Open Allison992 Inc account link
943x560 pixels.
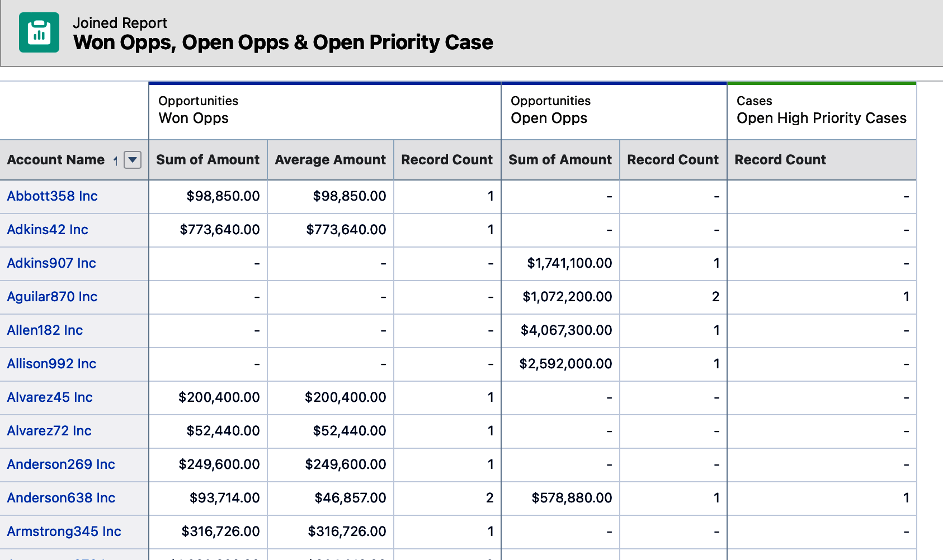[x=51, y=364]
